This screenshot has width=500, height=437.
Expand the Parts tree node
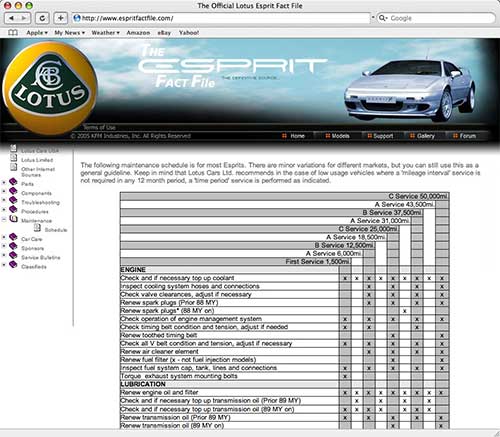point(4,182)
